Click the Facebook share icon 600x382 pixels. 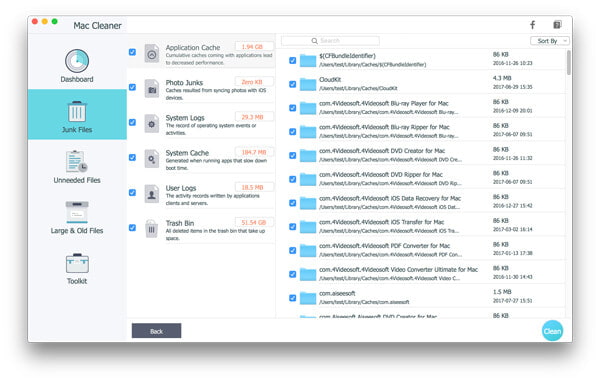pyautogui.click(x=532, y=25)
